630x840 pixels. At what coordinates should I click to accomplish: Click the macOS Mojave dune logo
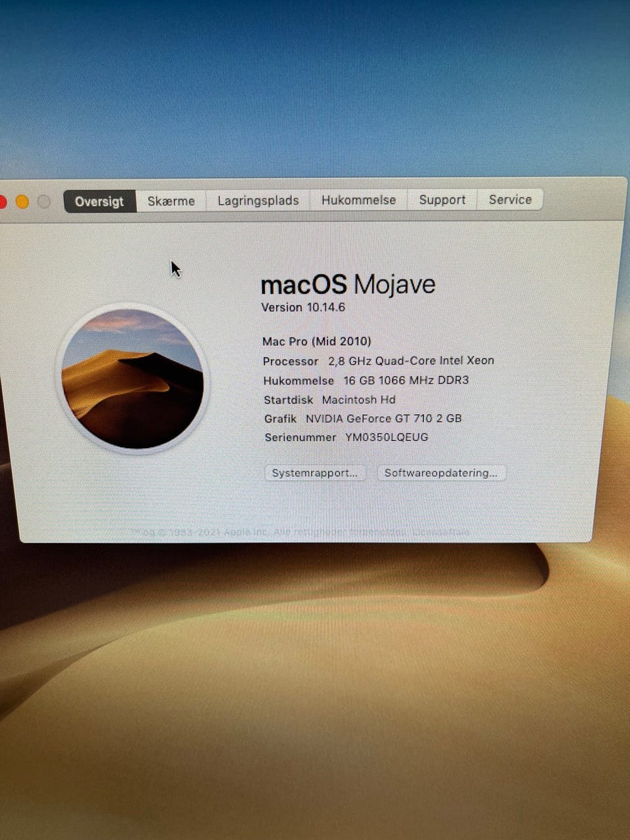[x=133, y=379]
